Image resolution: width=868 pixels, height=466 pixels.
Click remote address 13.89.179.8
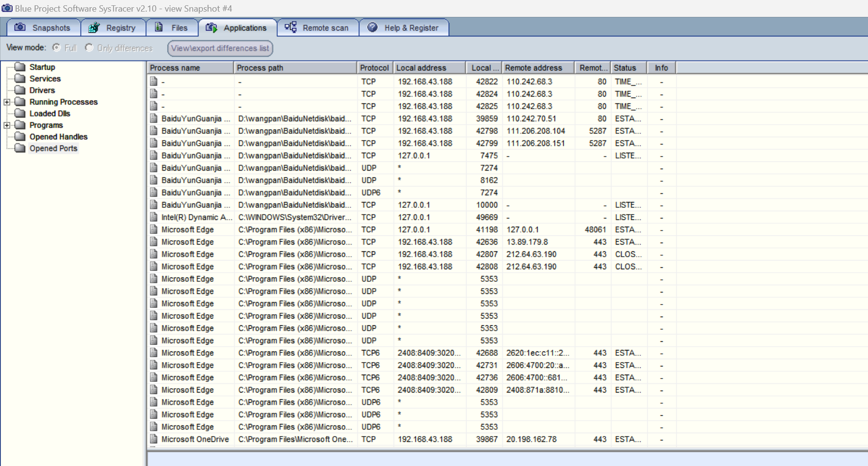527,242
